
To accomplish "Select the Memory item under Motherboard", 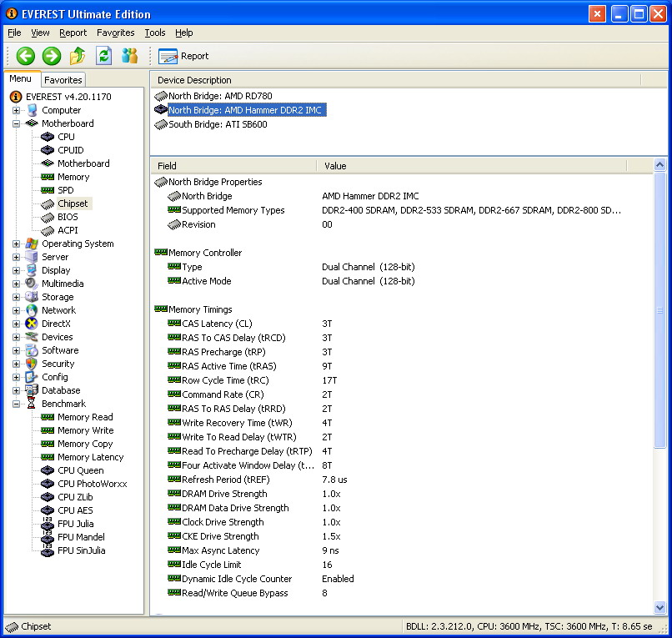I will (73, 177).
